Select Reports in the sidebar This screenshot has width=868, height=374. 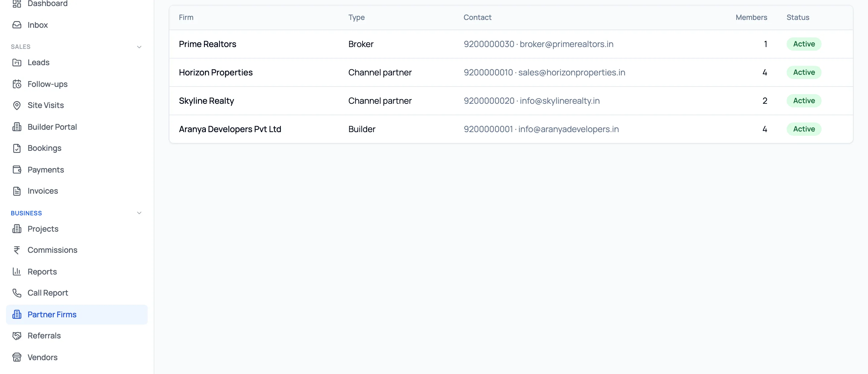[x=77, y=271]
